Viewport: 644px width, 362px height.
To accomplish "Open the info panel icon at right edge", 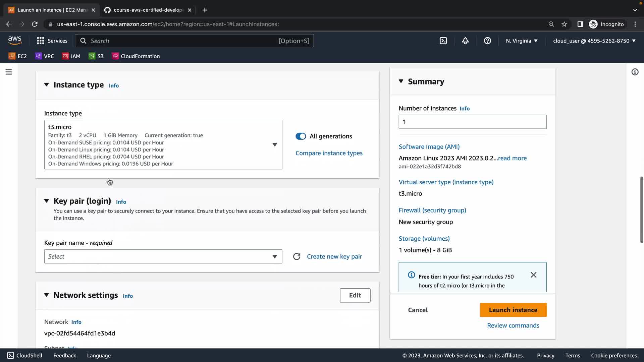I will click(x=635, y=72).
